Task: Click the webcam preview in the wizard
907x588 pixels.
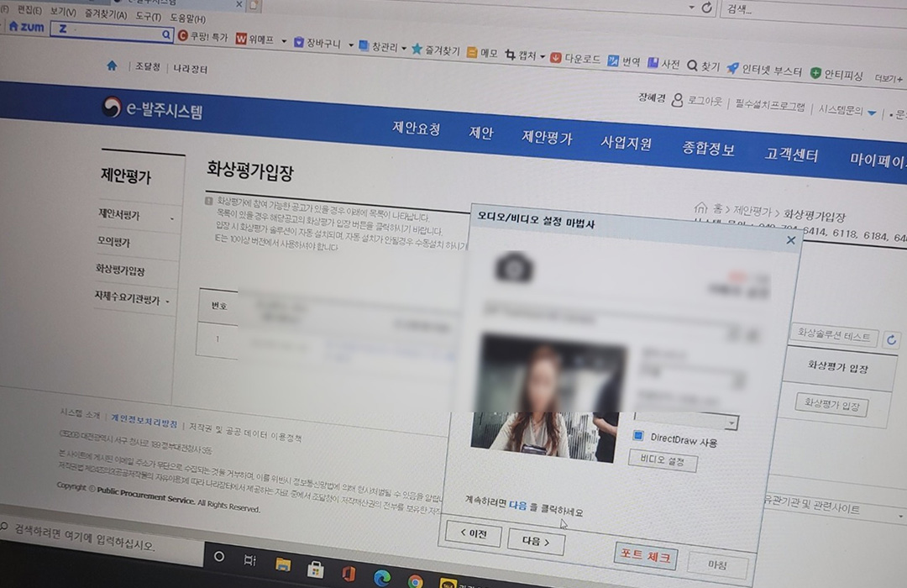Action: (x=548, y=396)
